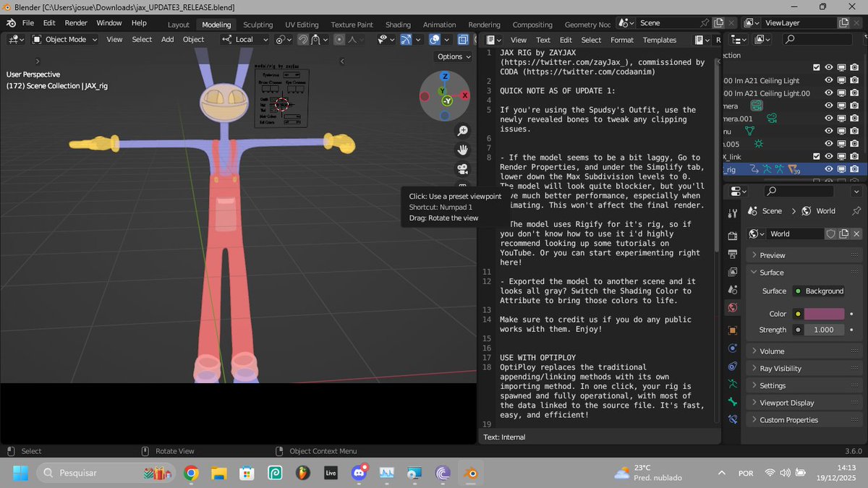Toggle viewport gizmos display button

click(407, 40)
